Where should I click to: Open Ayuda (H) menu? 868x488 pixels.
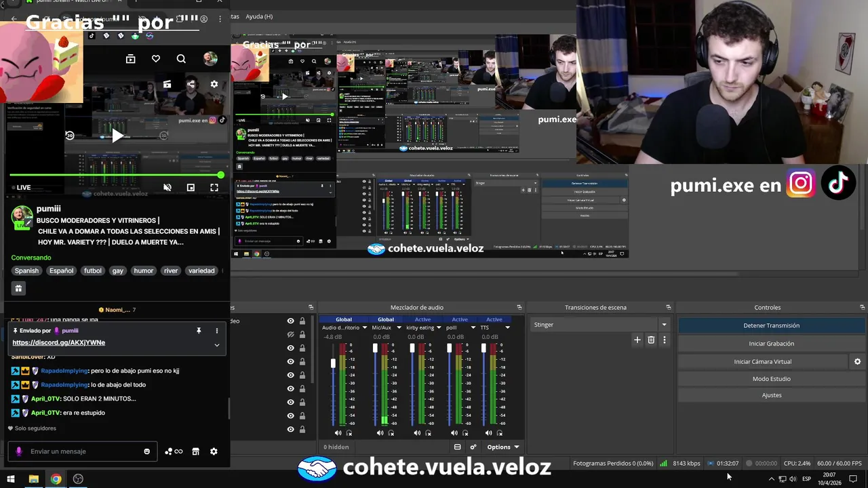(x=259, y=16)
